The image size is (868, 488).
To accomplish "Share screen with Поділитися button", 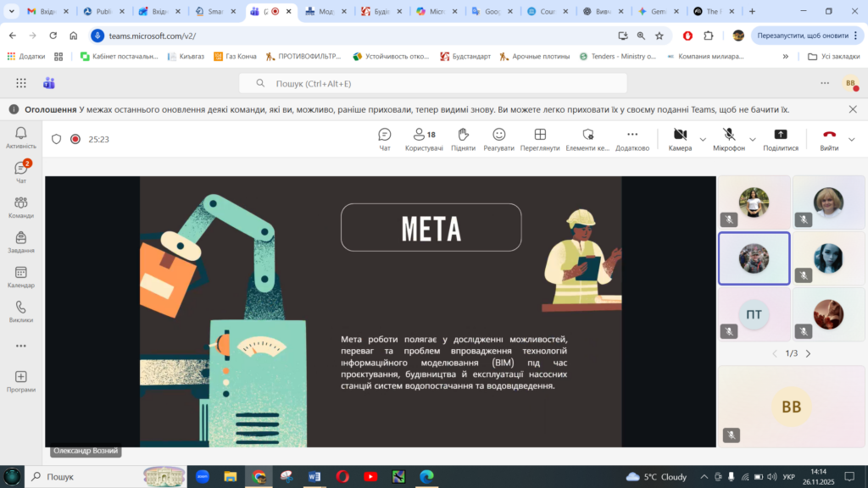I will (781, 138).
